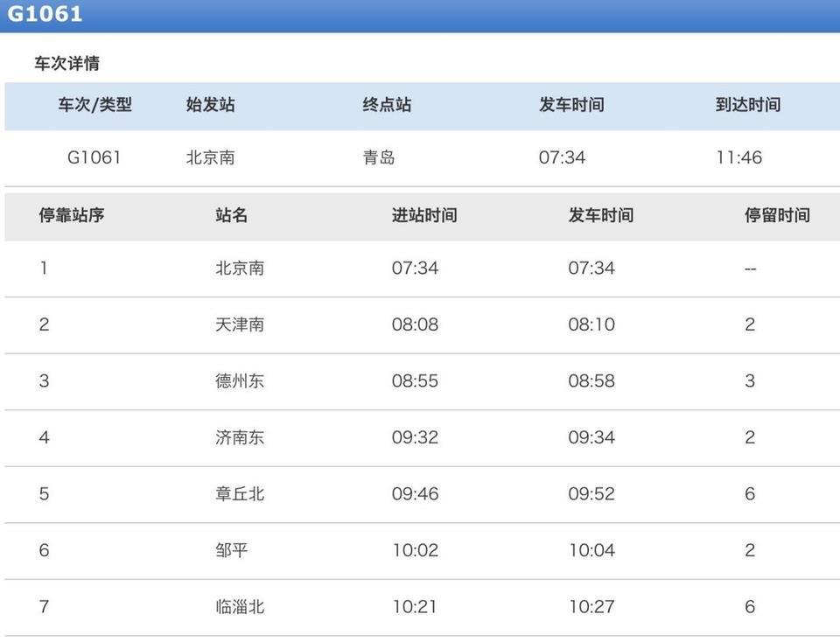Click departure time 08:58 for 德州东
The width and height of the screenshot is (840, 642).
coord(591,380)
